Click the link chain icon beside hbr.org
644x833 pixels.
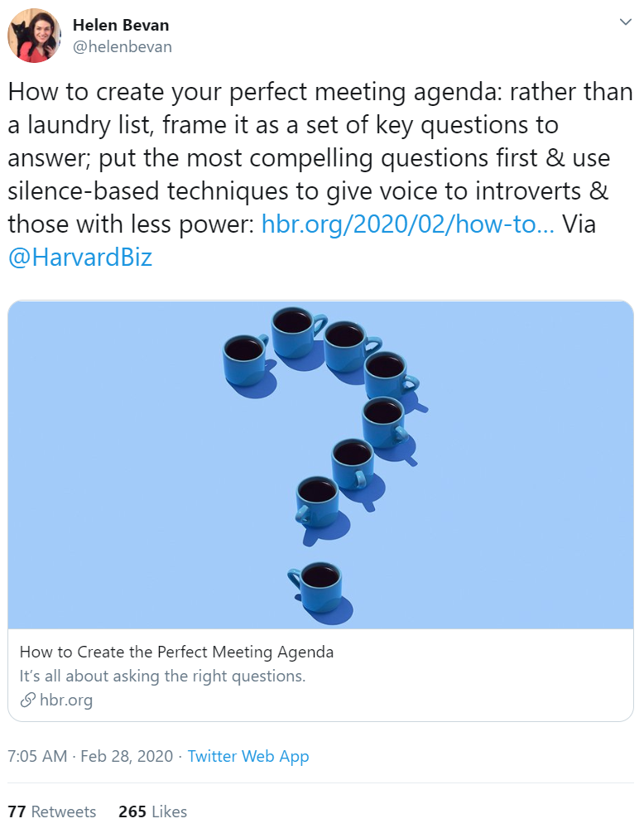(x=27, y=701)
